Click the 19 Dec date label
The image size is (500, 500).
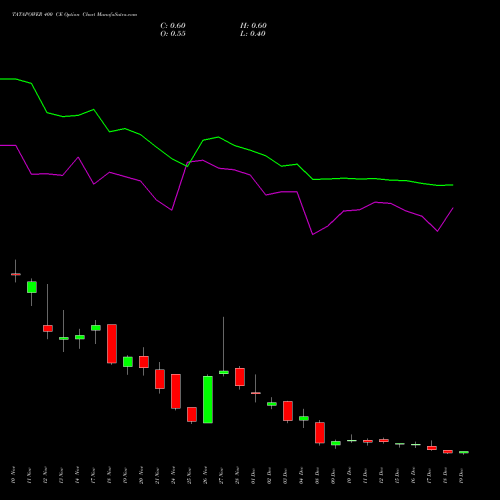coord(462,475)
